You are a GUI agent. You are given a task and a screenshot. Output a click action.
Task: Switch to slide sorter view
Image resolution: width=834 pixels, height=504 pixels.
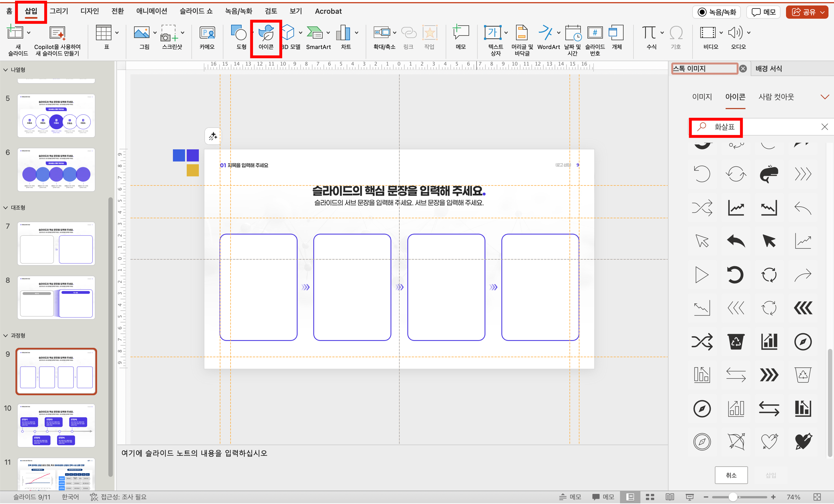tap(650, 497)
